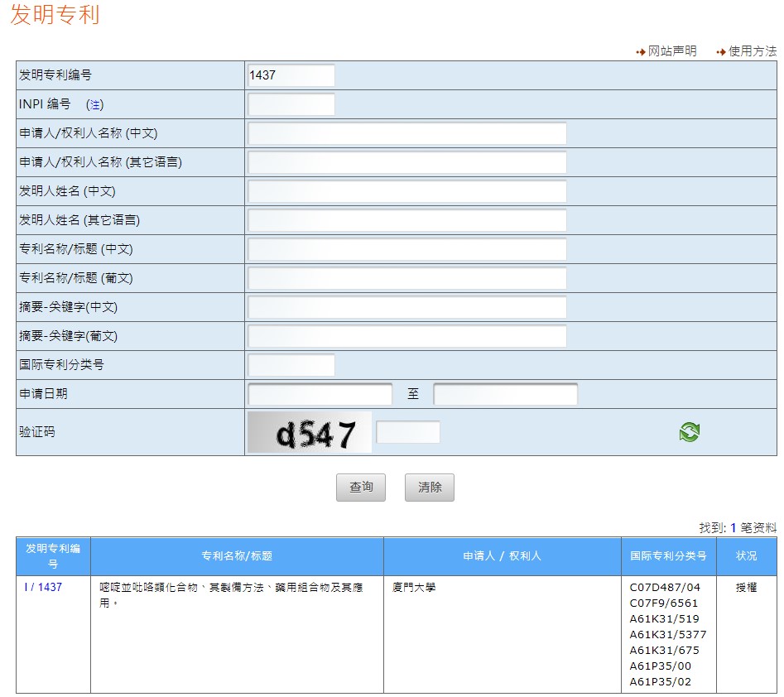Select the applicant cell 廈門大學
784x697 pixels.
tap(413, 587)
